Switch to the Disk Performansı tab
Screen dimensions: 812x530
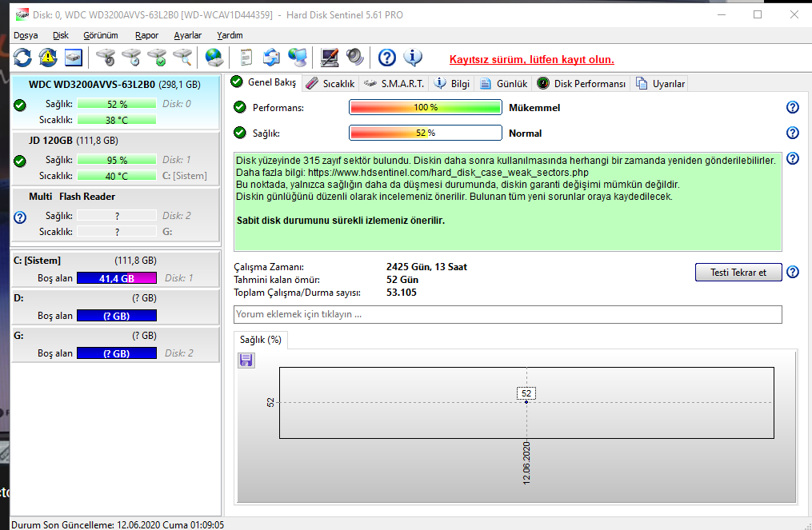(582, 84)
